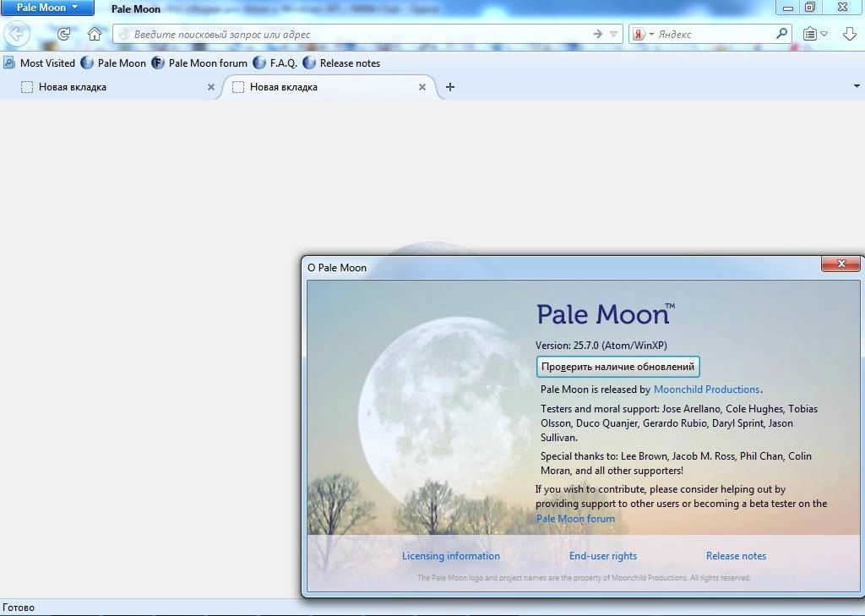Focus the address bar search field

pyautogui.click(x=353, y=34)
